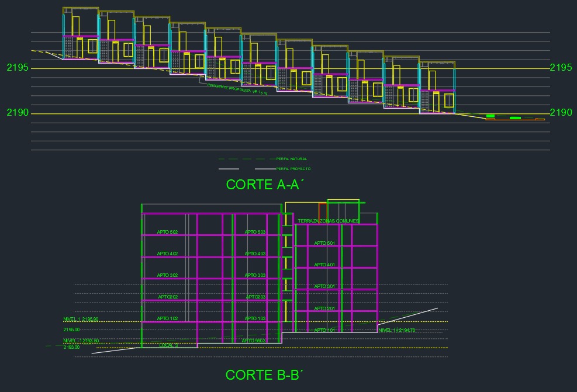Select the APTO 501 label

tap(324, 243)
